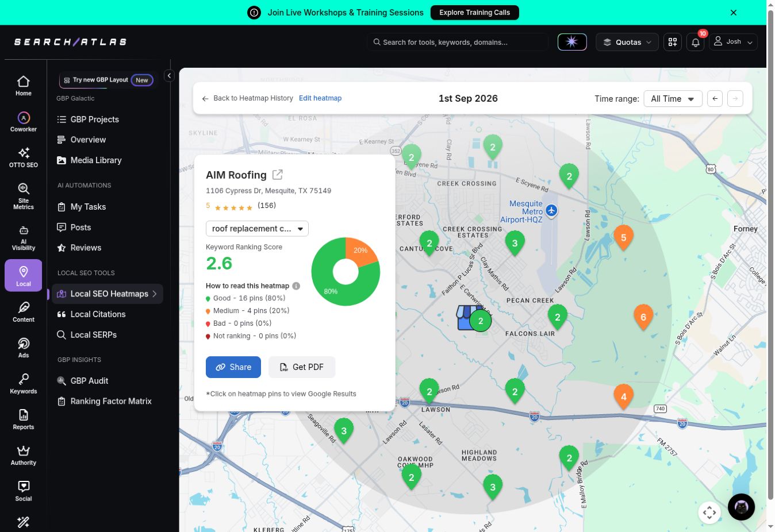Click the Search Atlas logo
Viewport: 775px width, 532px height.
(x=70, y=42)
